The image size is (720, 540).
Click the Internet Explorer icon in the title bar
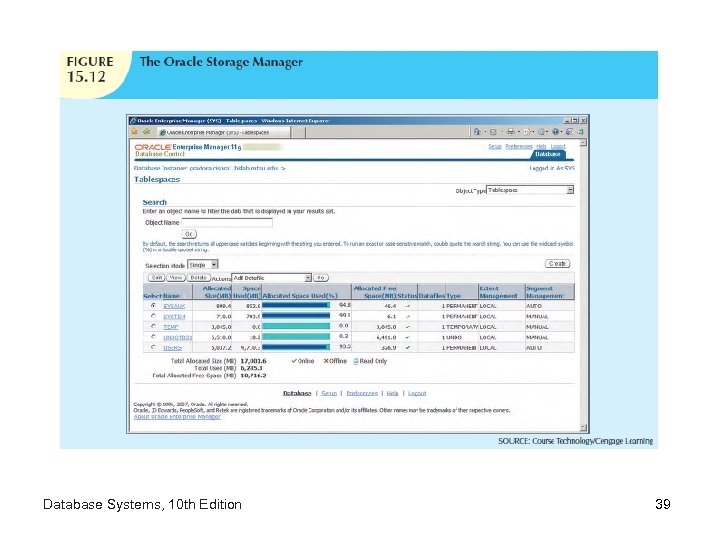pyautogui.click(x=133, y=121)
